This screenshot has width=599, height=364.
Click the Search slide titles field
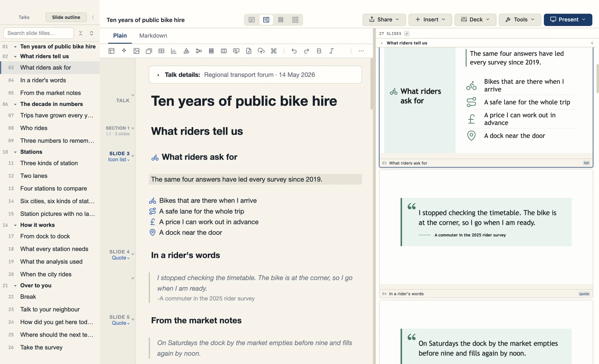pos(39,33)
